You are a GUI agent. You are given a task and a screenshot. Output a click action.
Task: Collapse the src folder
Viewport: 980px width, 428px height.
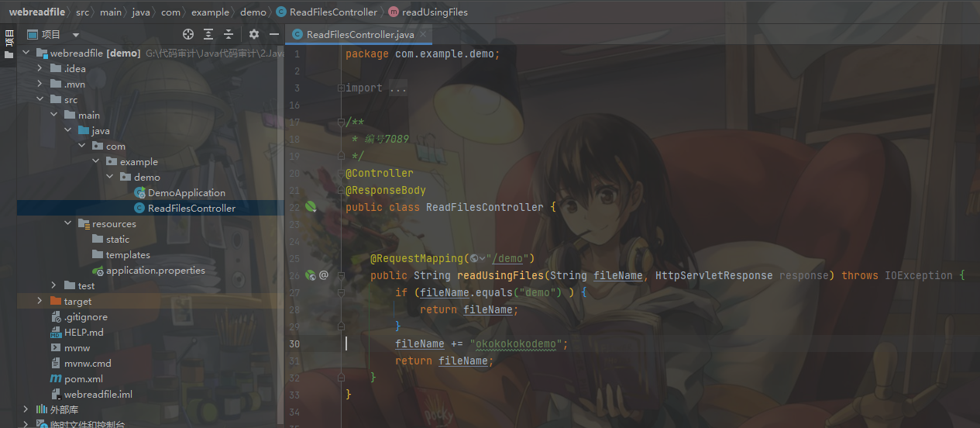[40, 99]
